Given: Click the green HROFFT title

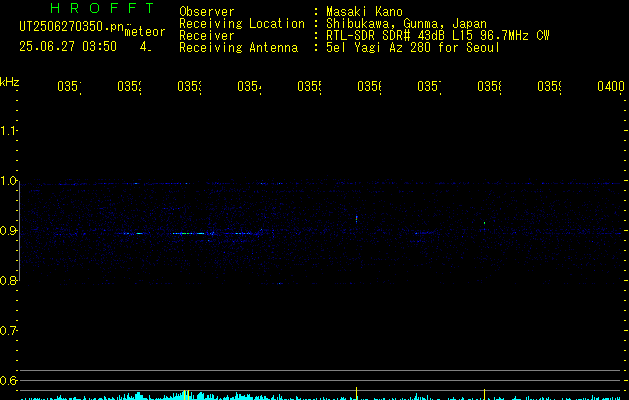Looking at the screenshot, I should 103,8.
